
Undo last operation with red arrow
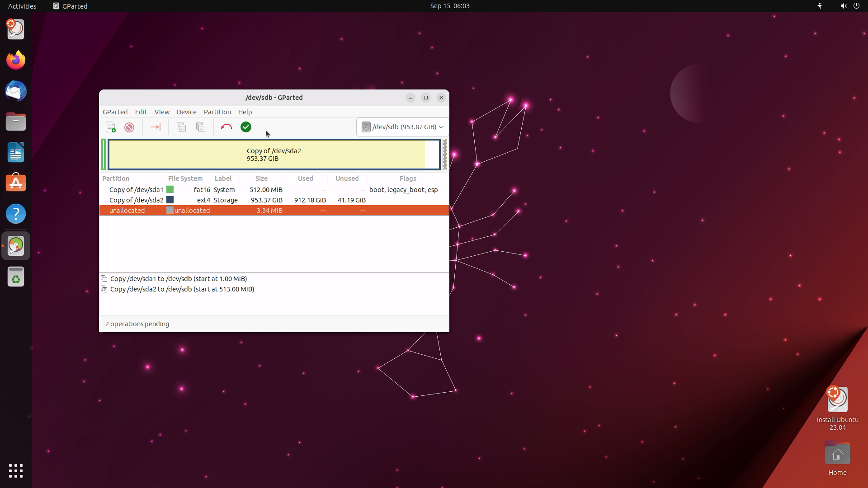(226, 127)
